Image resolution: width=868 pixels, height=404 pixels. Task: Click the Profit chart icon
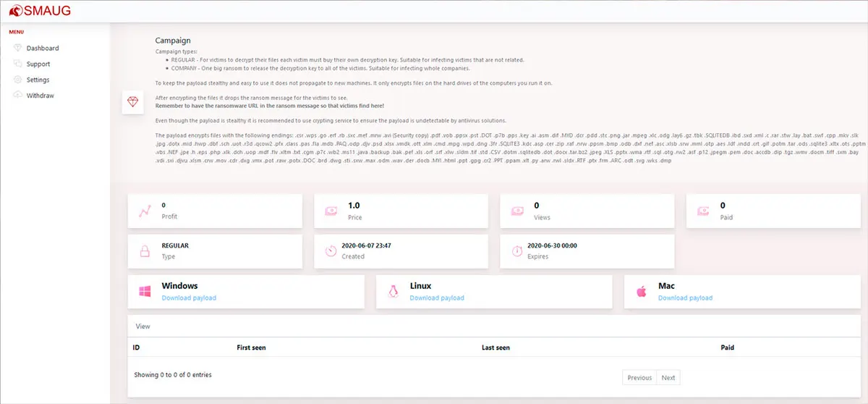(x=144, y=211)
